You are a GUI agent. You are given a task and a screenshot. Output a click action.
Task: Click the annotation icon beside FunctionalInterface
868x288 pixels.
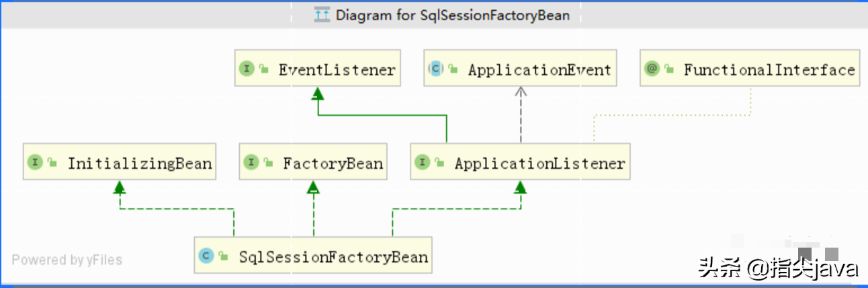tap(652, 69)
